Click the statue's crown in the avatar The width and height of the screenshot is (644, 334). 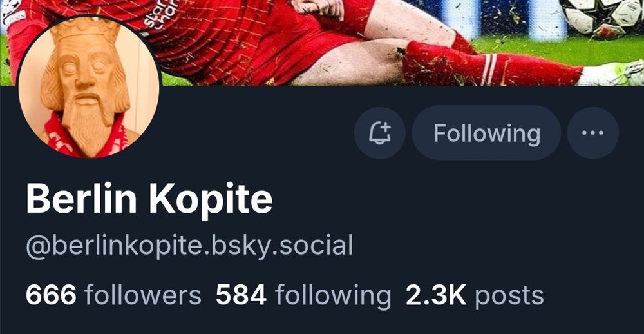coord(86,30)
